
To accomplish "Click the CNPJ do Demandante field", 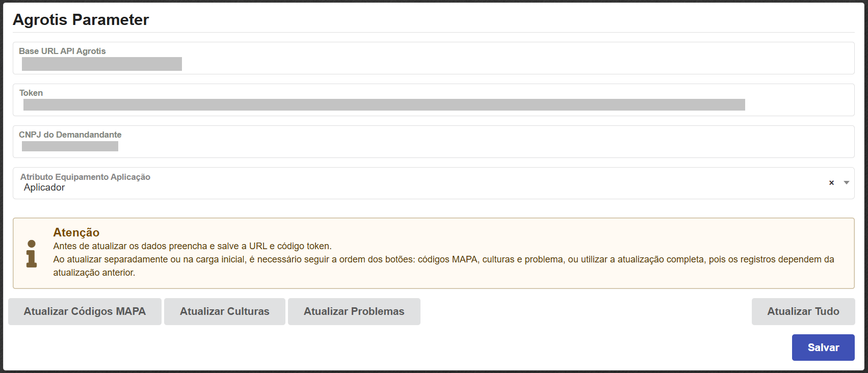I will coord(433,147).
